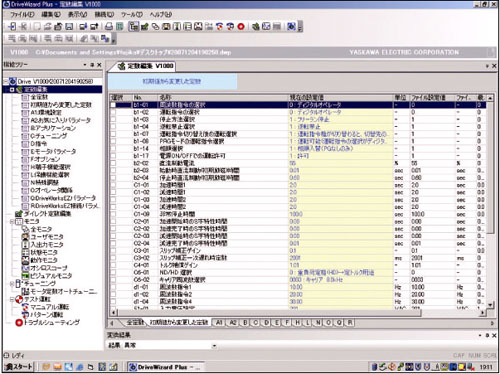Switch to the 全定数 bottom tab

135,323
